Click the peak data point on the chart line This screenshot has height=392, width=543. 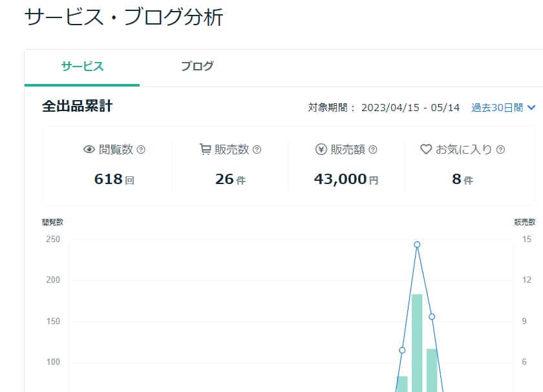[417, 245]
